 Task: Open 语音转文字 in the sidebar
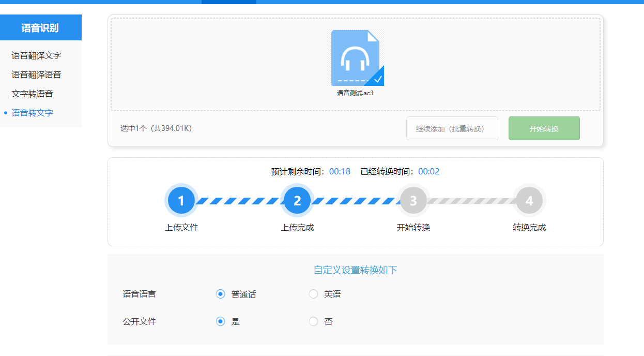pyautogui.click(x=33, y=113)
